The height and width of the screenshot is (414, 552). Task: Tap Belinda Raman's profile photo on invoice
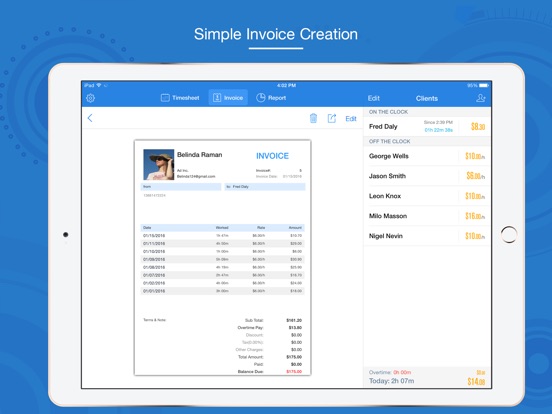pos(158,164)
